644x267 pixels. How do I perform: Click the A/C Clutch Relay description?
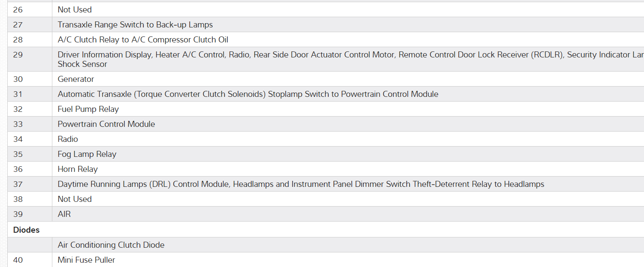(x=143, y=39)
